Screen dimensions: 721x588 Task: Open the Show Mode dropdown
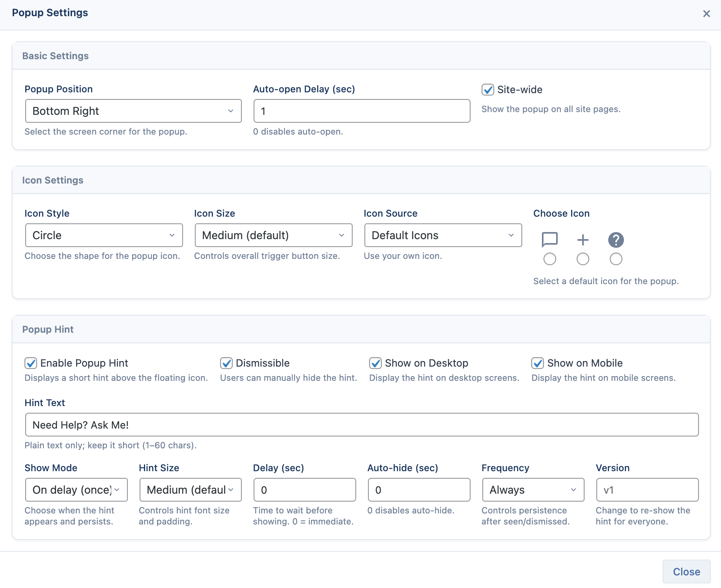click(x=77, y=490)
